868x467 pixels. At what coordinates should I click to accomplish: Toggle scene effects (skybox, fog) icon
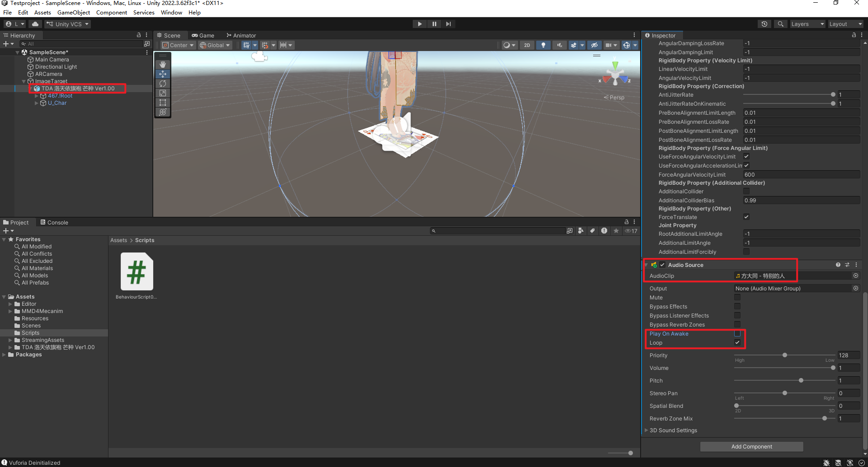[574, 45]
